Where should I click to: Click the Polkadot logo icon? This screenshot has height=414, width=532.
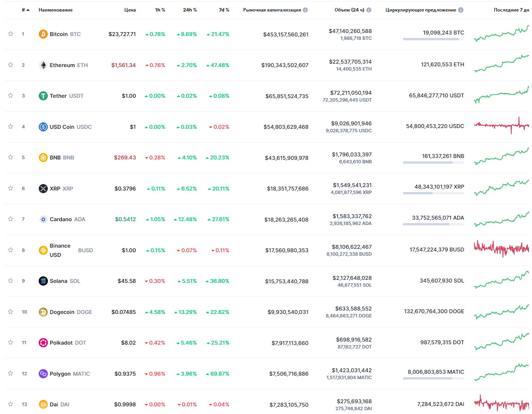(43, 343)
